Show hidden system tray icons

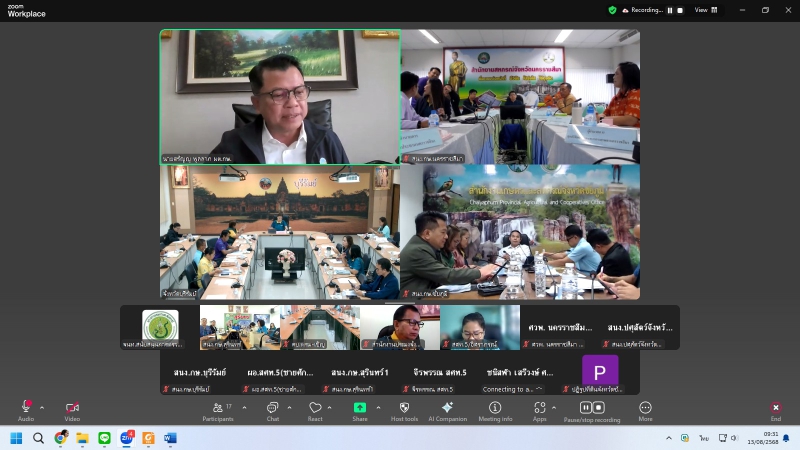[x=668, y=438]
